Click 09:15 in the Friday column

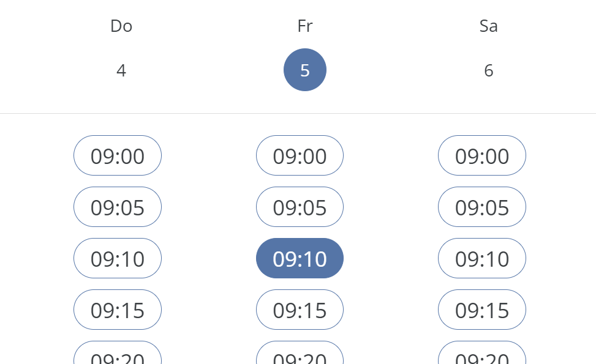[300, 310]
